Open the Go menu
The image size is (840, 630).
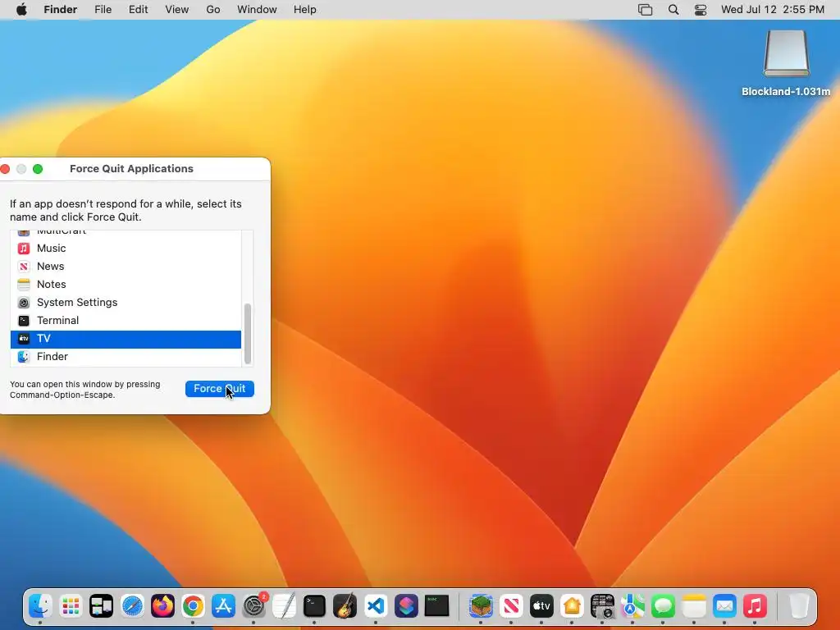coord(213,10)
